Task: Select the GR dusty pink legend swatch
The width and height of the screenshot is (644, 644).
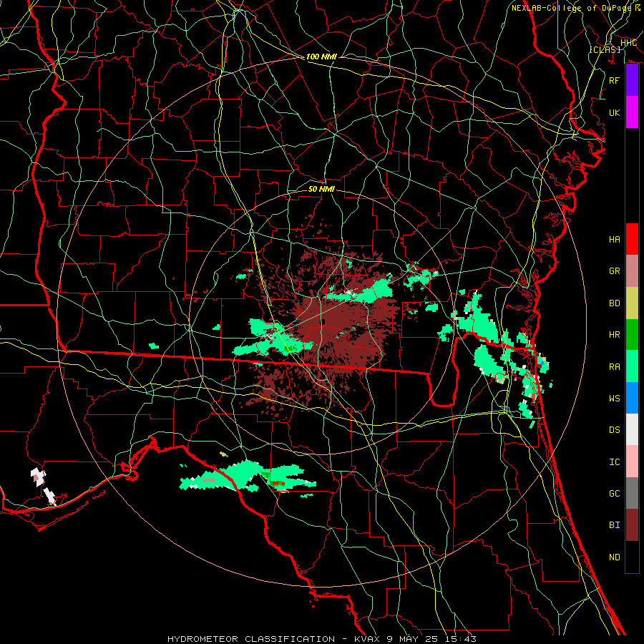Action: pos(632,270)
